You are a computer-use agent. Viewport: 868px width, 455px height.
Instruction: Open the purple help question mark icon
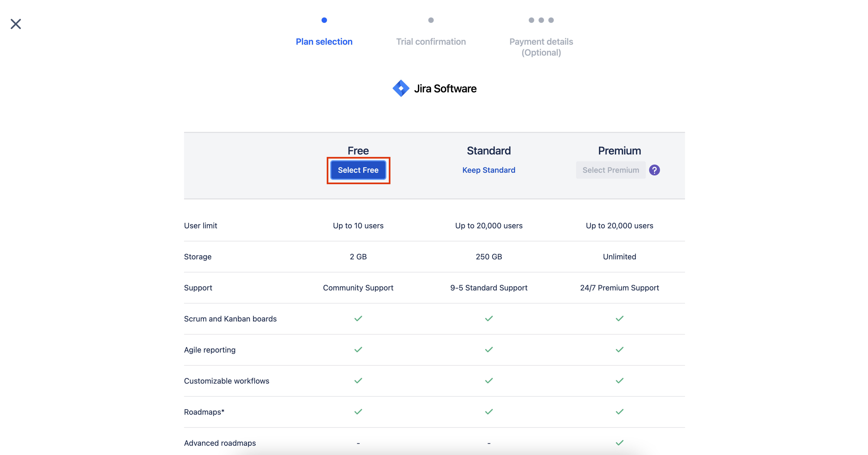click(654, 170)
